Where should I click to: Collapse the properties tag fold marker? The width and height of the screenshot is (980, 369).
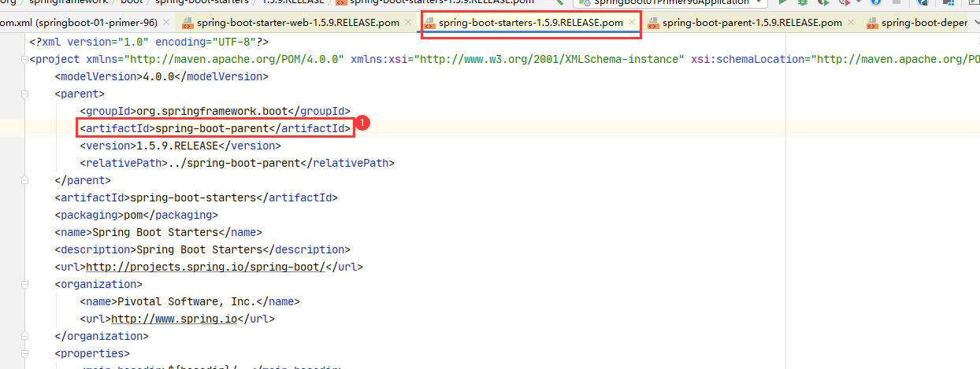[x=24, y=353]
